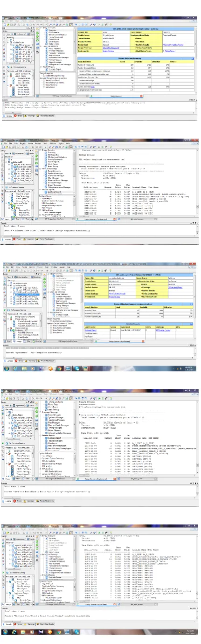The width and height of the screenshot is (201, 644).
Task: Open Find in Files Results tab, Device Utilization screenshot
Action: 46,115
